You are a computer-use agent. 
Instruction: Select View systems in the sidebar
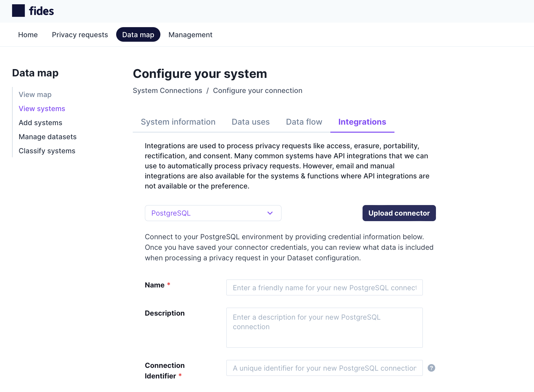pos(42,109)
